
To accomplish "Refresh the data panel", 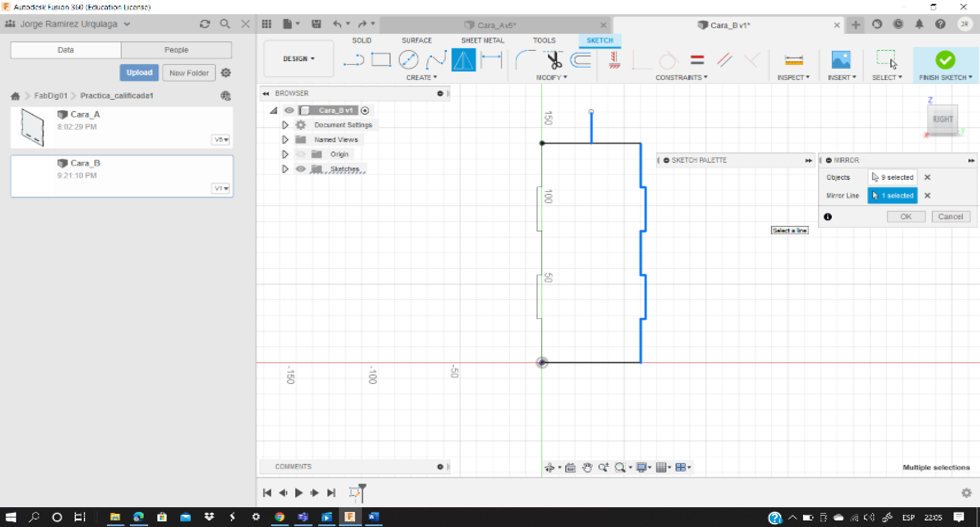I will (x=204, y=24).
